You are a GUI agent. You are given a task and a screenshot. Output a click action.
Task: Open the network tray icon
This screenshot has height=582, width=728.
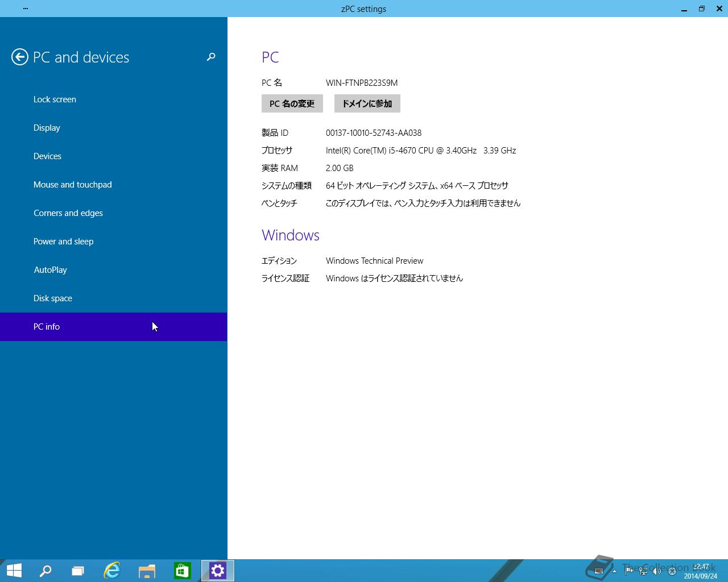tap(643, 571)
